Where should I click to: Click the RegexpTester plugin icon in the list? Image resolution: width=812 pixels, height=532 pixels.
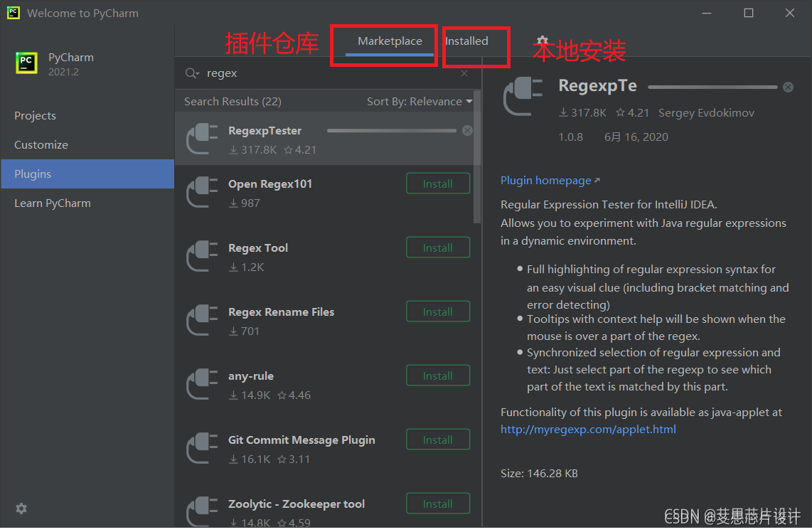(x=203, y=139)
